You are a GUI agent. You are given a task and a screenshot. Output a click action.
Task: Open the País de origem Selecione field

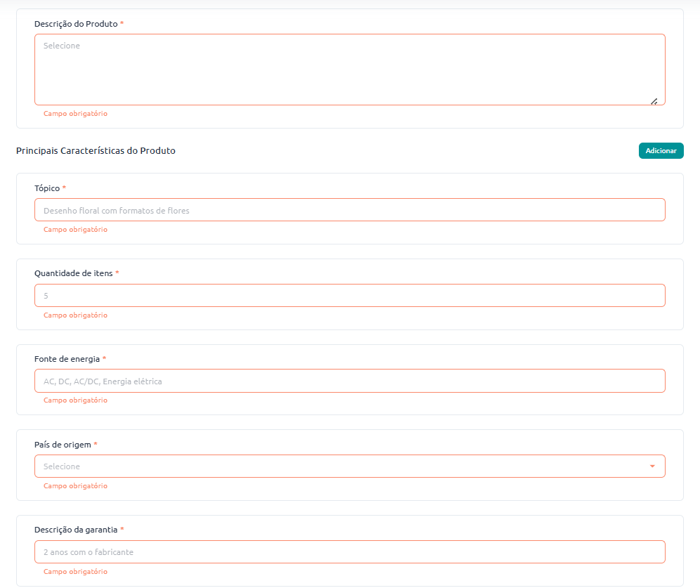(337, 466)
